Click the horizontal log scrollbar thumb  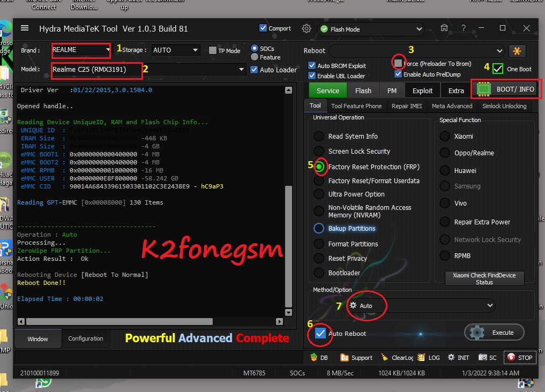coord(119,321)
